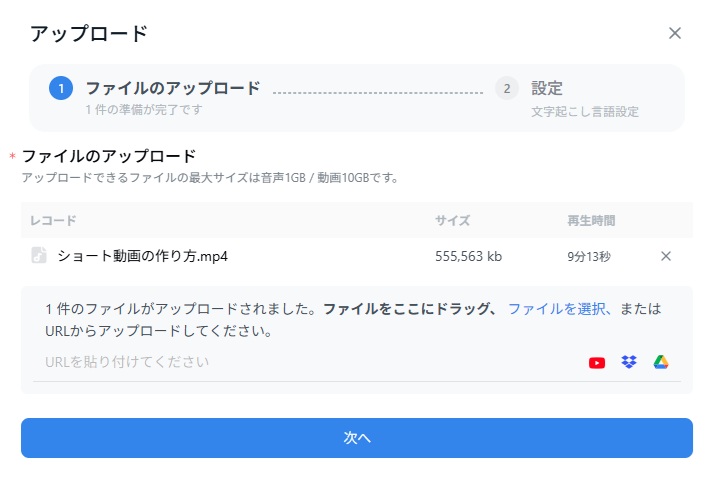The width and height of the screenshot is (714, 488).
Task: Open Dropbox import via its icon
Action: [629, 362]
